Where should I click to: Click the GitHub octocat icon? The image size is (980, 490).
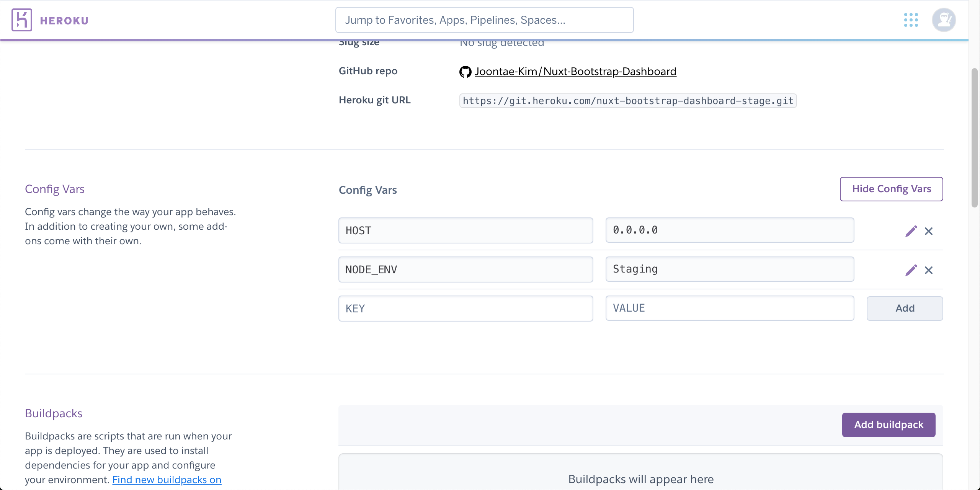pyautogui.click(x=465, y=72)
